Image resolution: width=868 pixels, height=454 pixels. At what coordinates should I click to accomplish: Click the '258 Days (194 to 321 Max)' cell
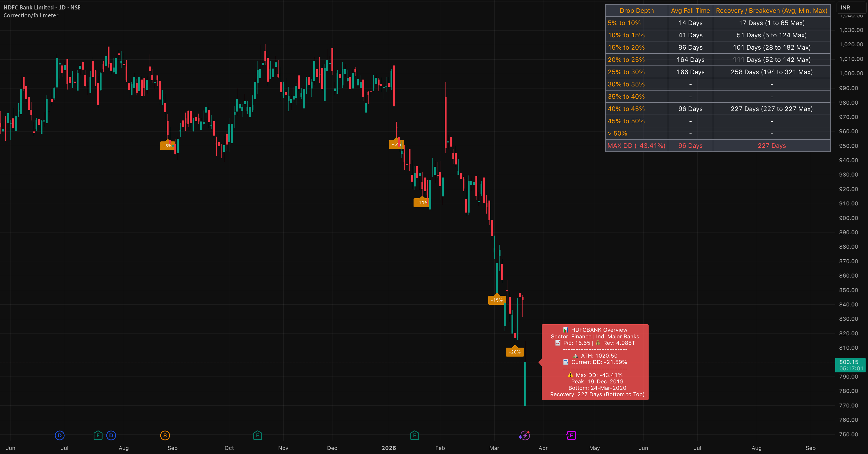[772, 72]
